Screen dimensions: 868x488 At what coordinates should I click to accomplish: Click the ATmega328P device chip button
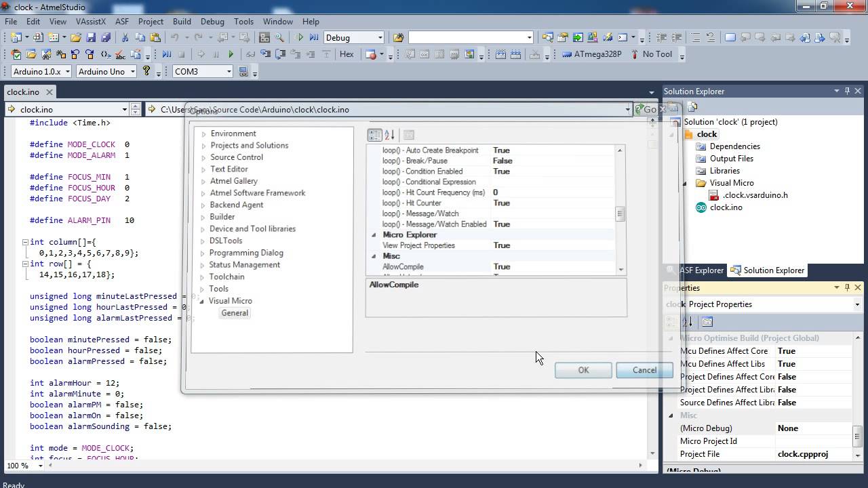(x=591, y=54)
